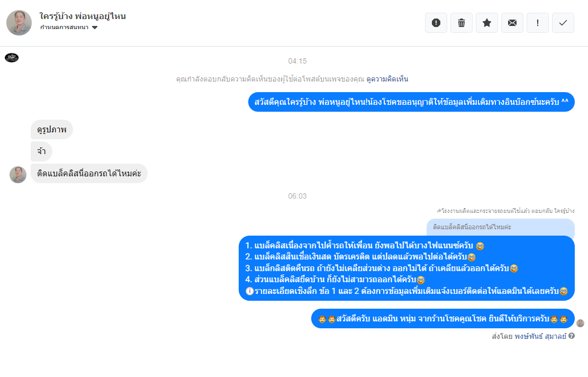Mark conversation as spam with exclamation circle icon
The width and height of the screenshot is (588, 377).
pyautogui.click(x=436, y=23)
